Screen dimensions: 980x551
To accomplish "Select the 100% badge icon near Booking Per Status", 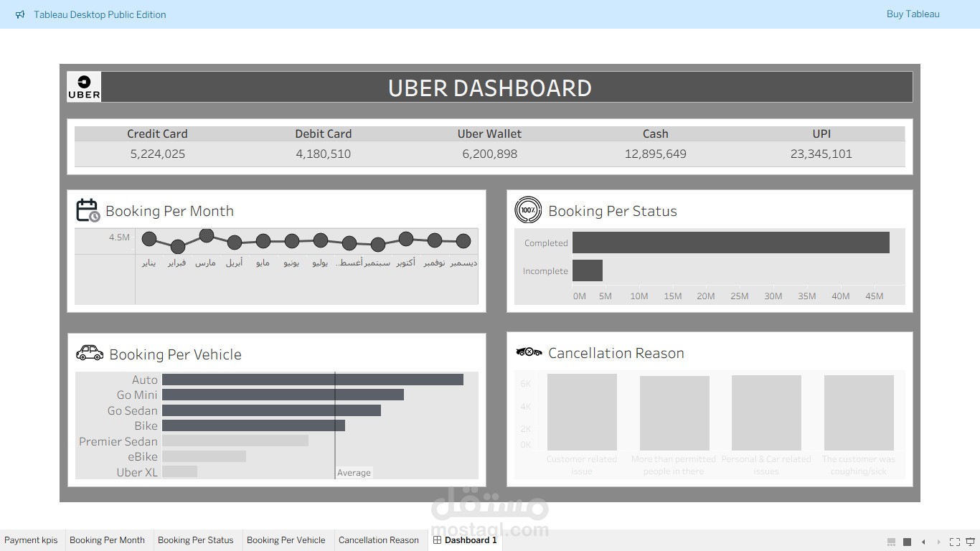I will [529, 209].
